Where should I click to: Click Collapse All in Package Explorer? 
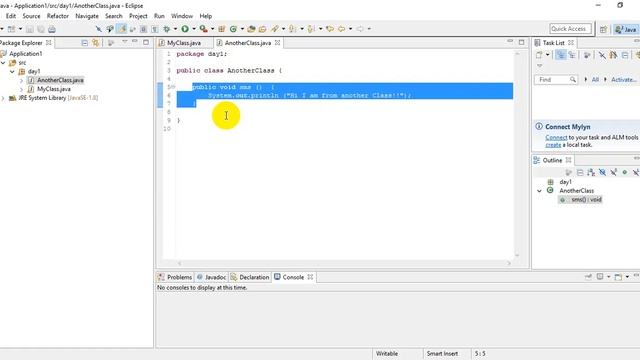click(84, 43)
